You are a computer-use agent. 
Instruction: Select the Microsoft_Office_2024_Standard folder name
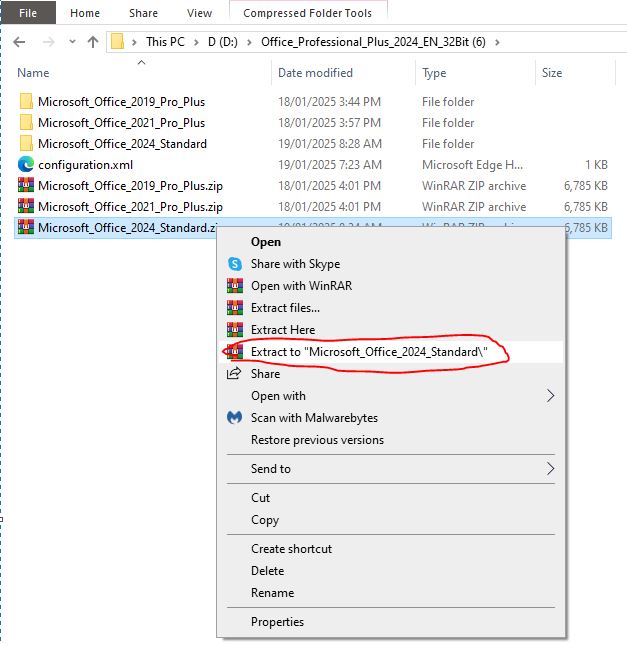[122, 144]
